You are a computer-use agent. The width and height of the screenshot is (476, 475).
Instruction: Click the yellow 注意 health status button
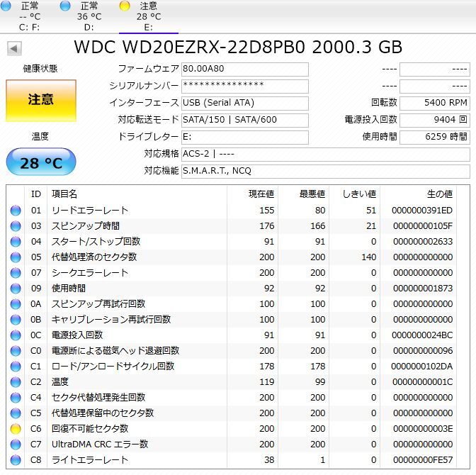(41, 101)
